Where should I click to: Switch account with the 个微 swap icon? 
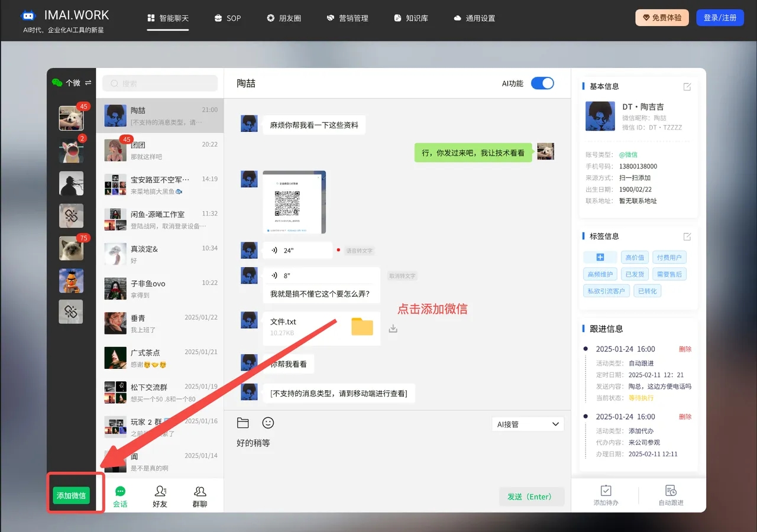(x=88, y=83)
